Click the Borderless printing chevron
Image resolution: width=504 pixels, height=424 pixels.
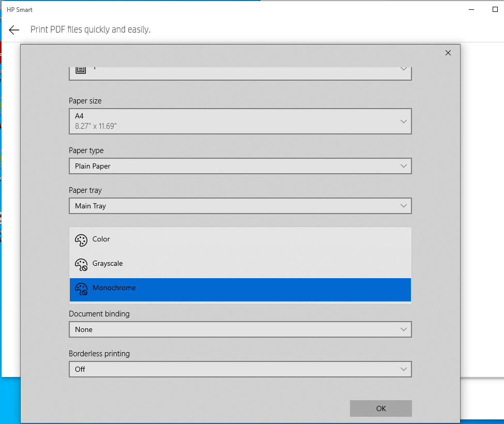(x=403, y=369)
